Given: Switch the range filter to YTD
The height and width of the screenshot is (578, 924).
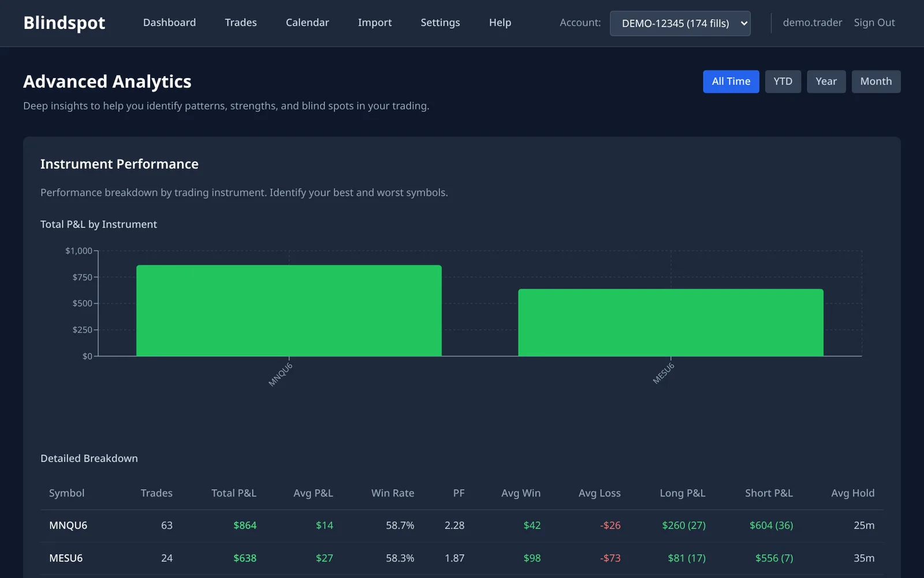Looking at the screenshot, I should (783, 81).
